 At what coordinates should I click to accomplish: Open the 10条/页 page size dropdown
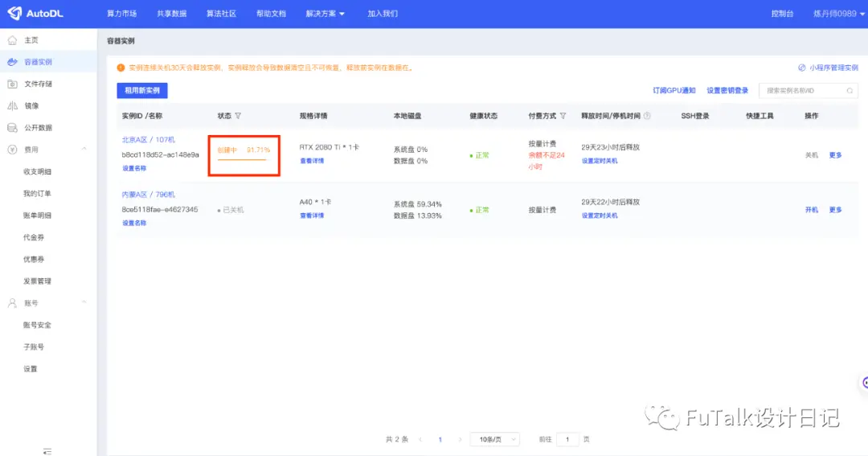point(495,439)
